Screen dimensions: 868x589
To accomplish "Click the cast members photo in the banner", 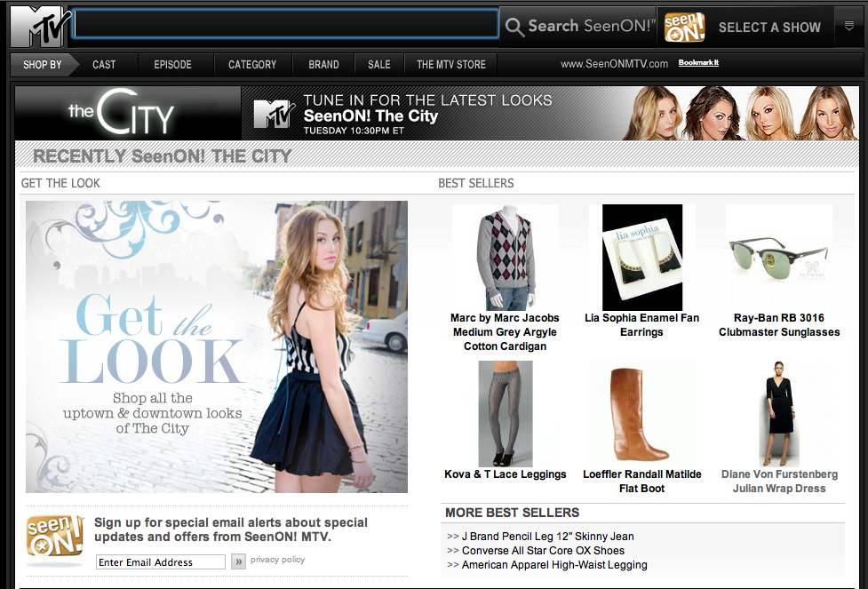I will coord(741,113).
